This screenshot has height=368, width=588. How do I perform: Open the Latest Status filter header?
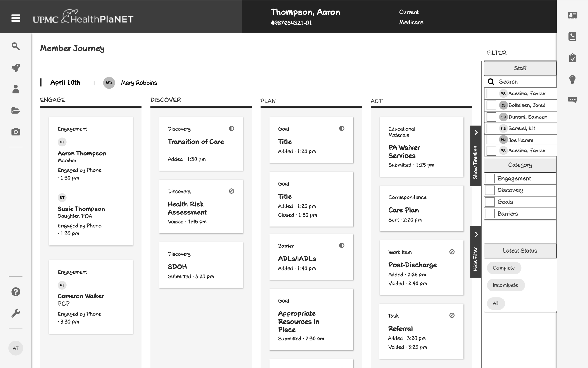pyautogui.click(x=520, y=251)
